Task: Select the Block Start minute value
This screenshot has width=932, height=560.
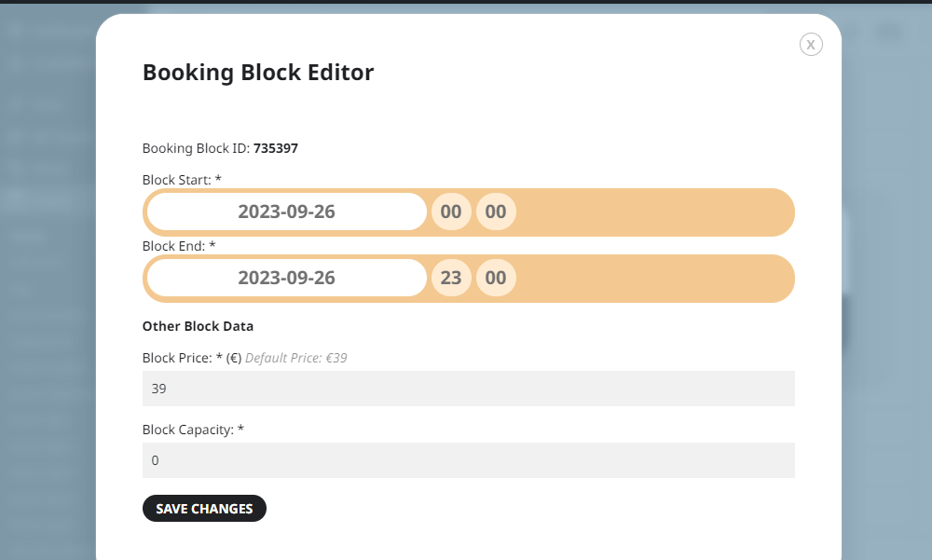Action: pyautogui.click(x=496, y=212)
